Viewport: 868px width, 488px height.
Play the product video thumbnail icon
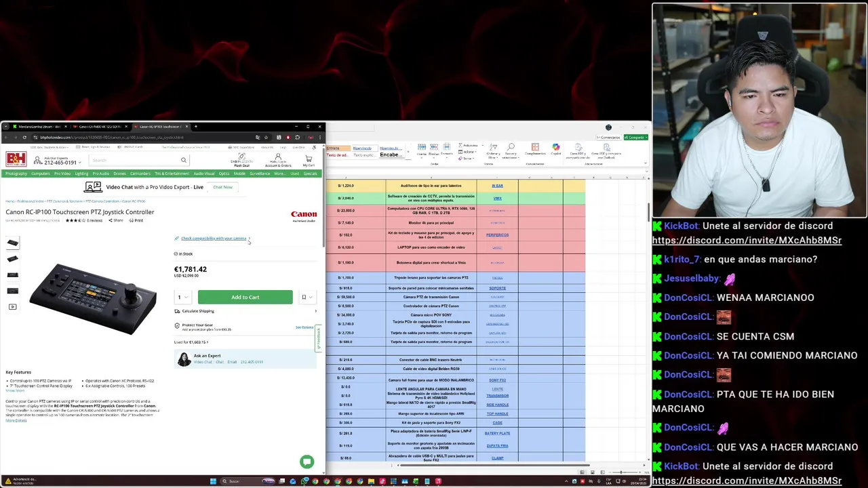click(x=12, y=307)
